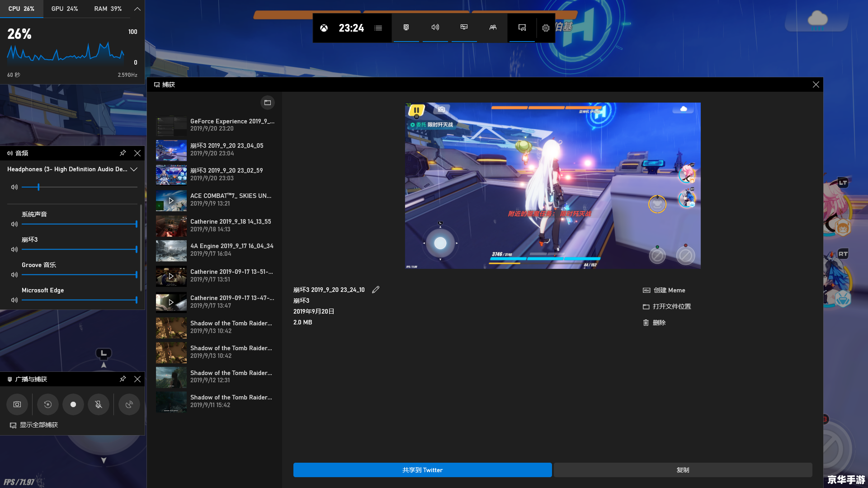Toggle microphone while recording
The image size is (868, 488).
point(99,404)
